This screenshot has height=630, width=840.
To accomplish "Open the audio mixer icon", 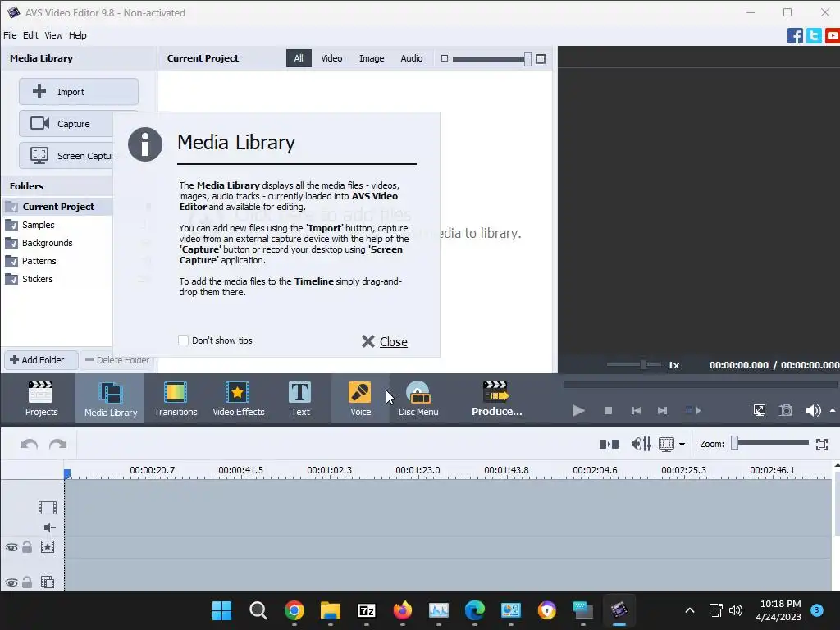I will click(x=641, y=444).
